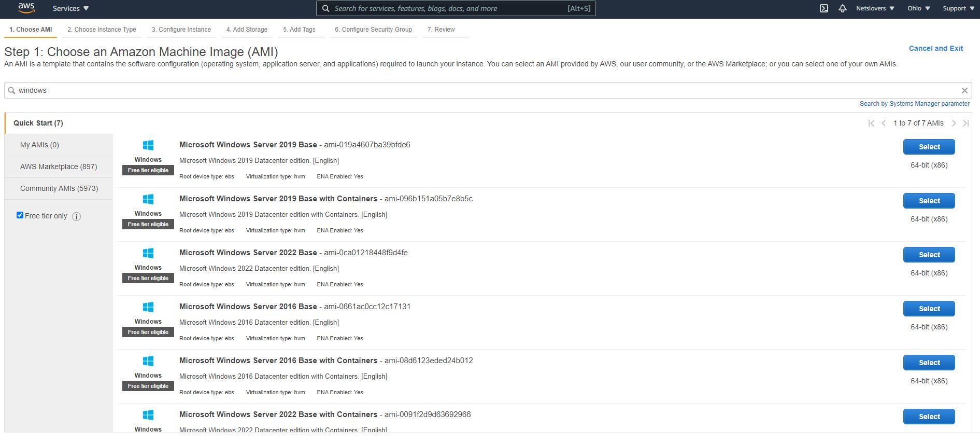Click Windows logo of Server 2016 Base
980x443 pixels.
click(x=148, y=307)
